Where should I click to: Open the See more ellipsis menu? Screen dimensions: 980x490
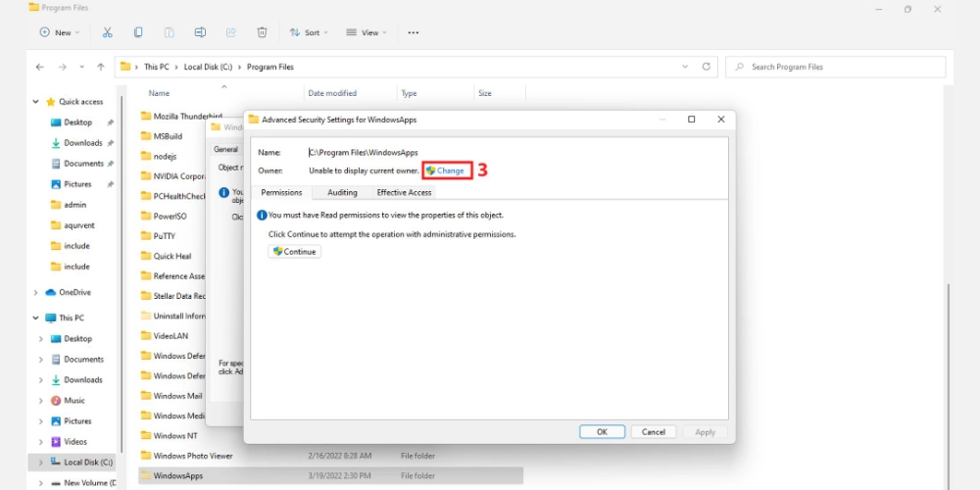click(x=414, y=32)
